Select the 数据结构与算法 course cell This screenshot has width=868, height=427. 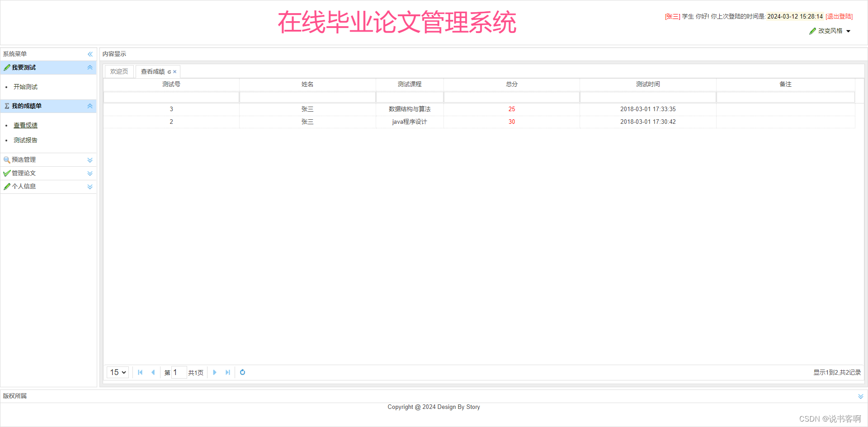coord(410,109)
